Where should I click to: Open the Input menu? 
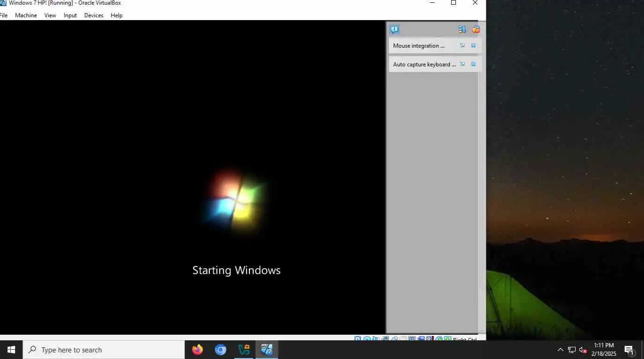click(70, 15)
